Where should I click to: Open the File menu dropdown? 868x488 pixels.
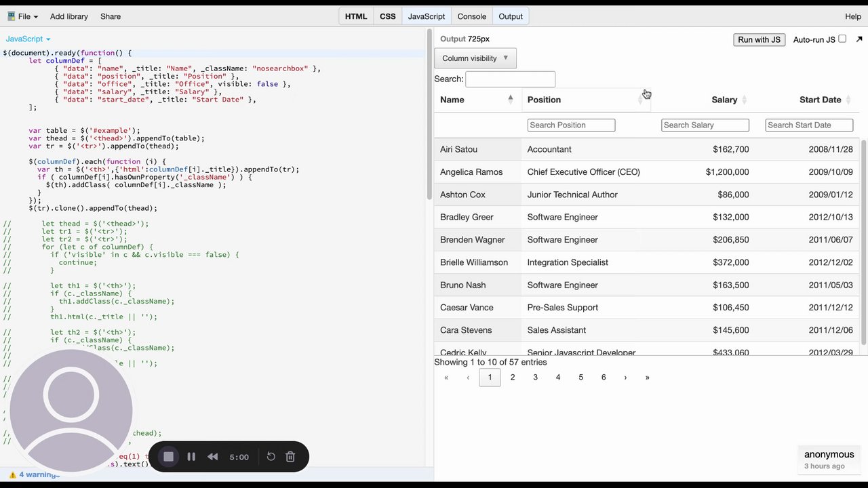[x=23, y=16]
